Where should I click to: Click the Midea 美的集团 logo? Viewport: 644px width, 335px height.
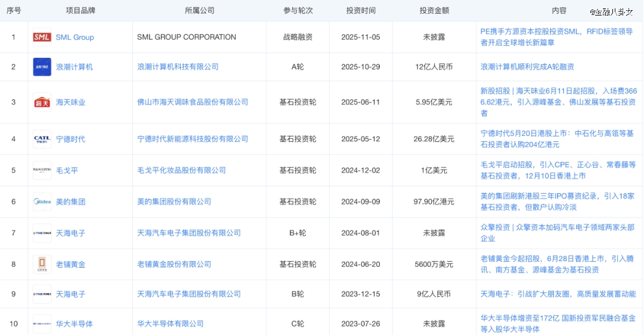[42, 201]
